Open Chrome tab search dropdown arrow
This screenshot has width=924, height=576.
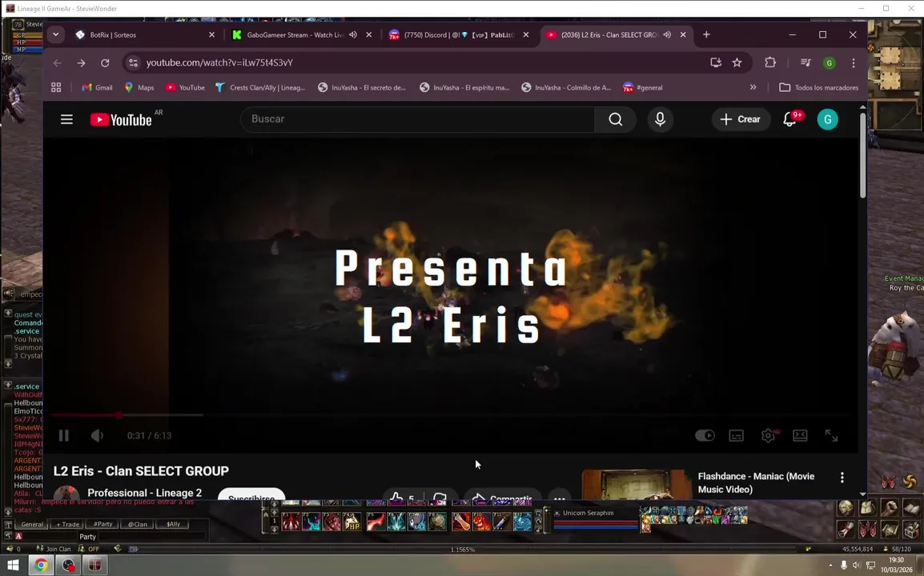(55, 34)
